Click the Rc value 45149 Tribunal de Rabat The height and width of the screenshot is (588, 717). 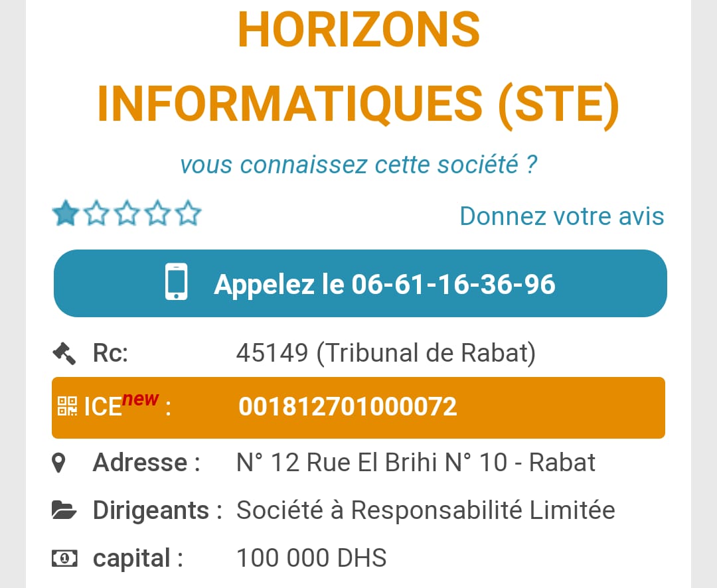(386, 353)
